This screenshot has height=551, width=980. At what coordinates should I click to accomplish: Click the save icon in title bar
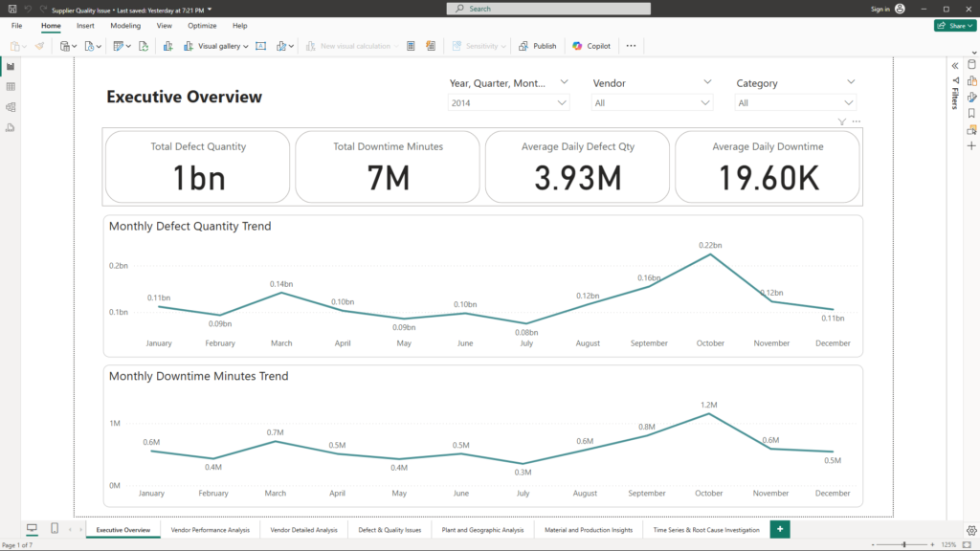[11, 9]
